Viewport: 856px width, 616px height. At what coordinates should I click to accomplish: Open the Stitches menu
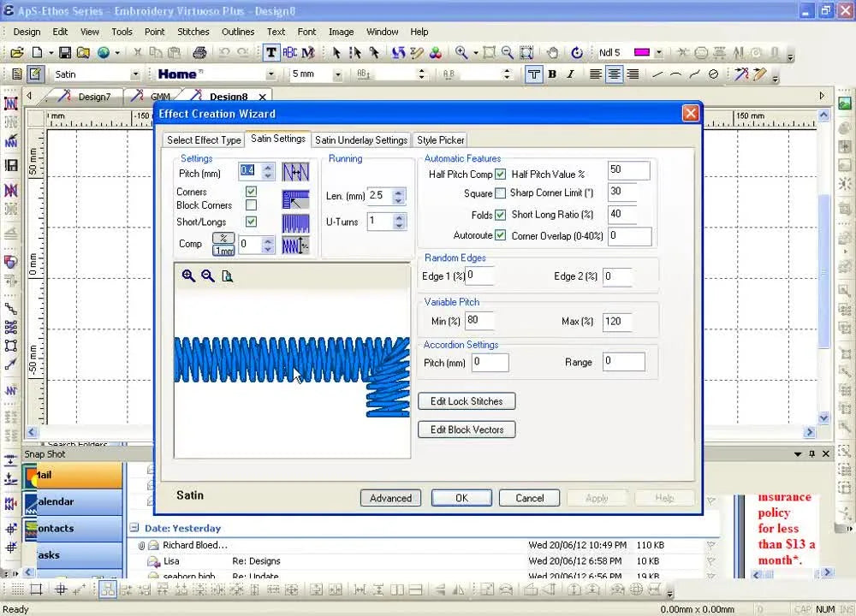[x=193, y=32]
